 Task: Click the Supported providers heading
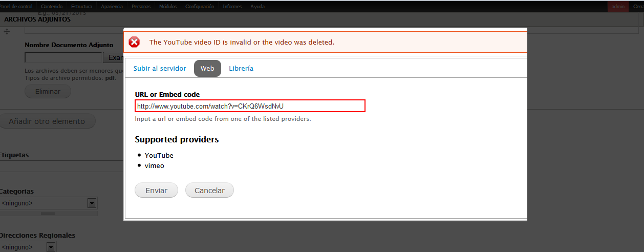coord(177,139)
